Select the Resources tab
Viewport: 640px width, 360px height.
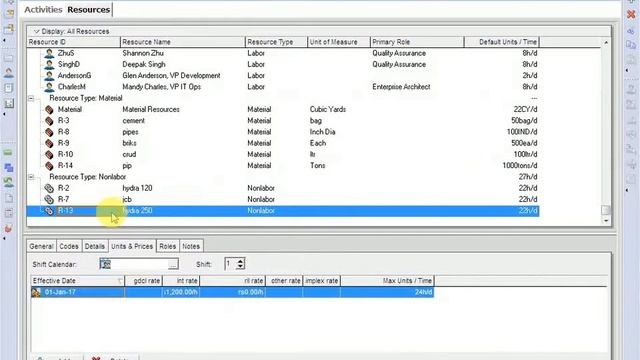pyautogui.click(x=89, y=9)
